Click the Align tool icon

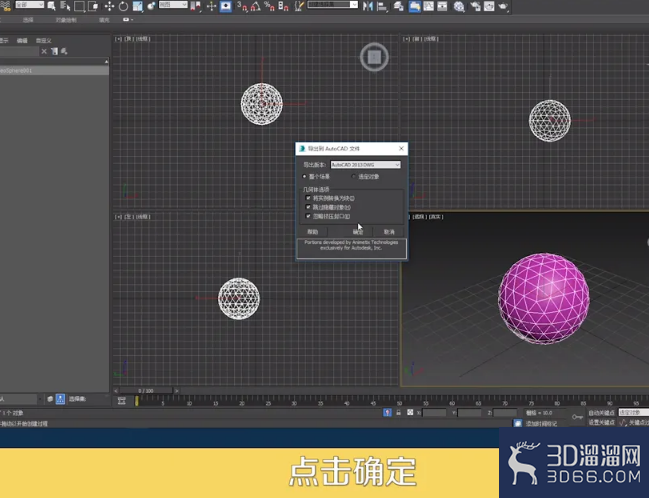[382, 6]
